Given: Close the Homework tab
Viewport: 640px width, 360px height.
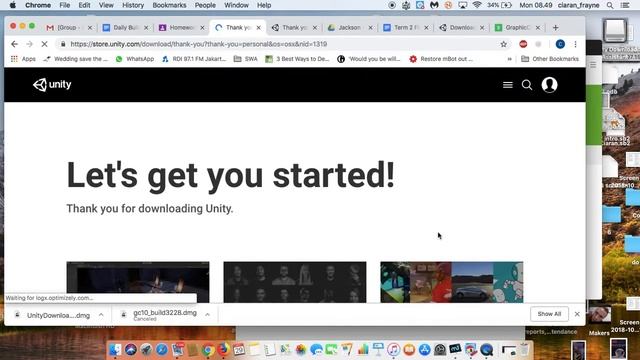Looking at the screenshot, I should [202, 28].
